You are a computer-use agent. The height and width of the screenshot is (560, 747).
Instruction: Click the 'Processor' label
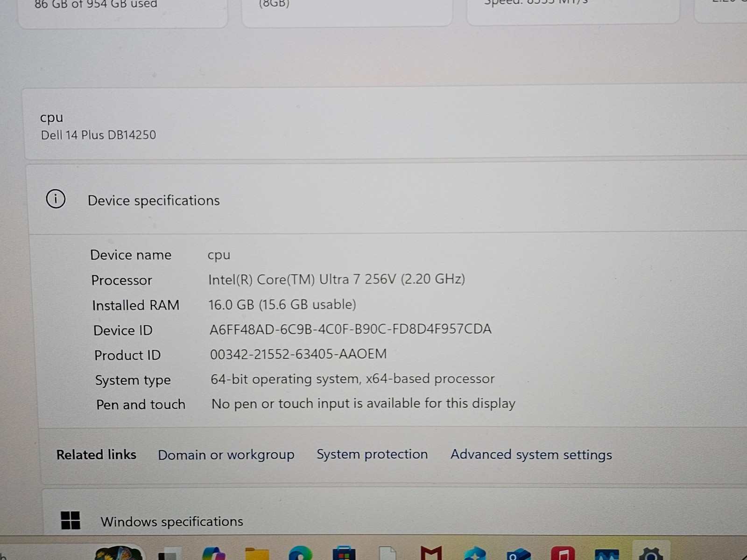121,280
